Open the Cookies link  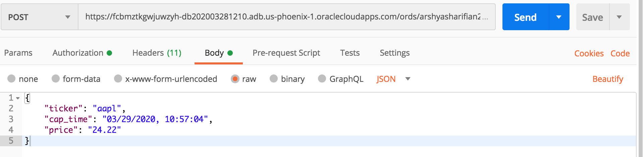pyautogui.click(x=589, y=53)
